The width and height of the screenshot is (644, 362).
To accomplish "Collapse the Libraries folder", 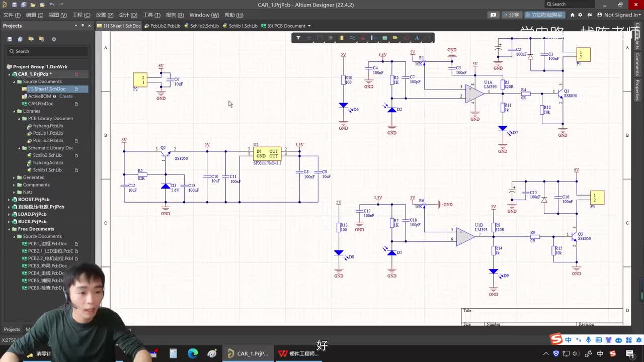I will 14,111.
